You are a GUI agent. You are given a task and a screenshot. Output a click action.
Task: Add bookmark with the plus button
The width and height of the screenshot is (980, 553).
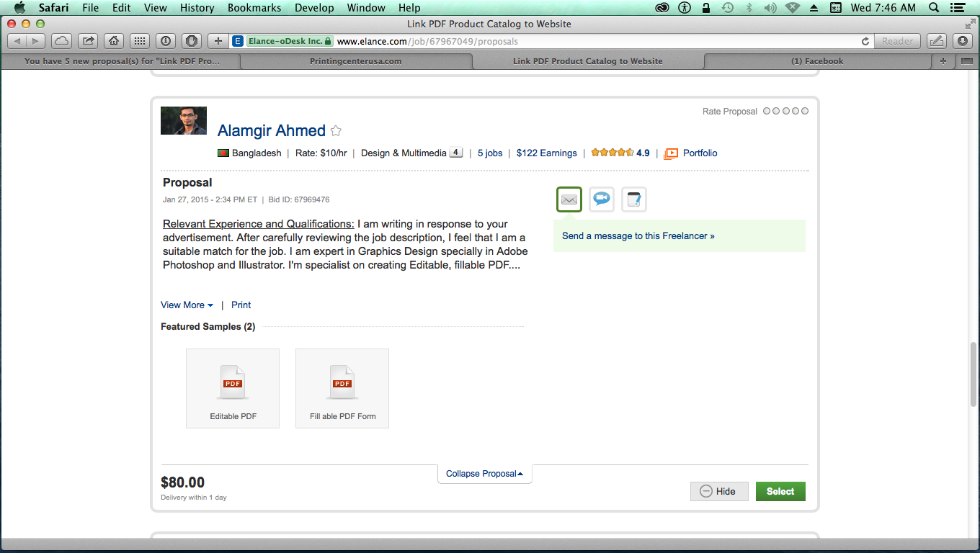click(x=218, y=41)
